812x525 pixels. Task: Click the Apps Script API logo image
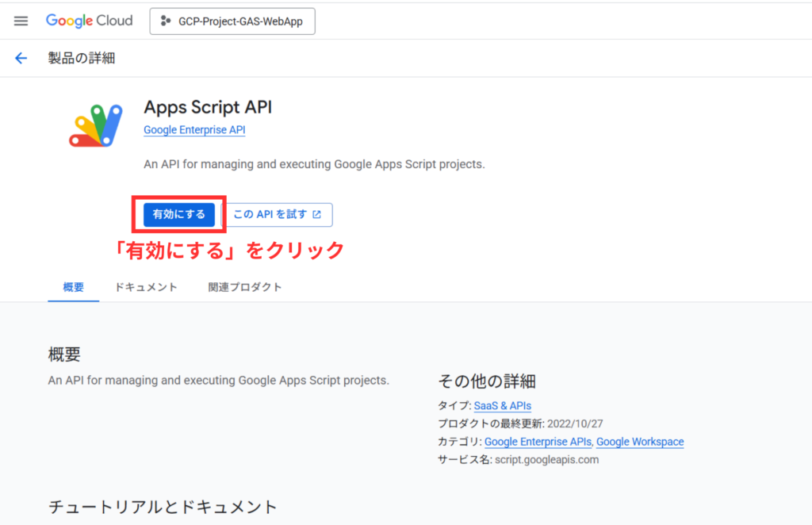96,125
